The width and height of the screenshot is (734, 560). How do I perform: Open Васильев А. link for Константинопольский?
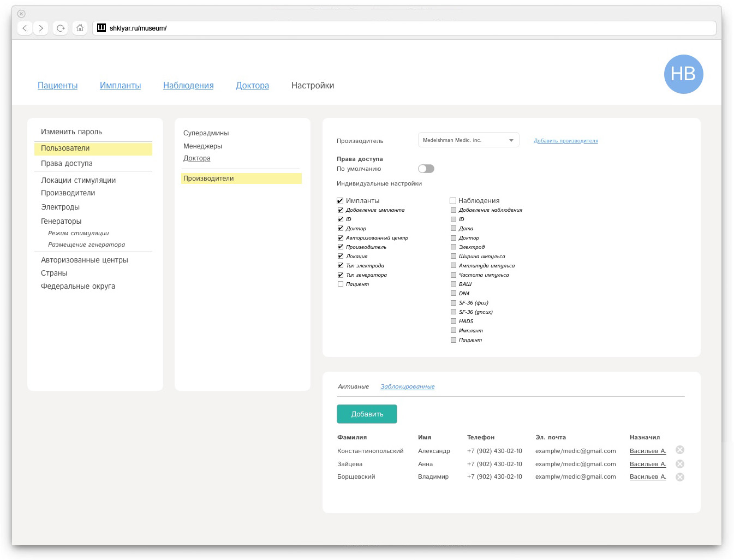click(648, 451)
